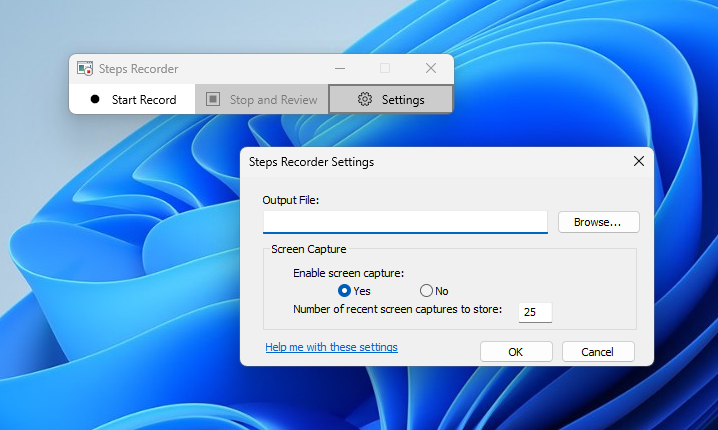
Task: Click the Screen Capture group label
Action: click(309, 249)
